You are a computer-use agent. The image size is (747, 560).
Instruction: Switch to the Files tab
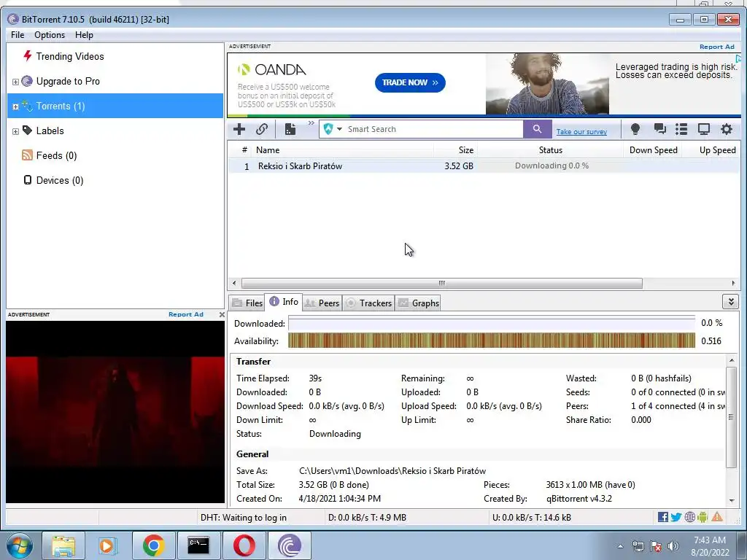coord(247,303)
